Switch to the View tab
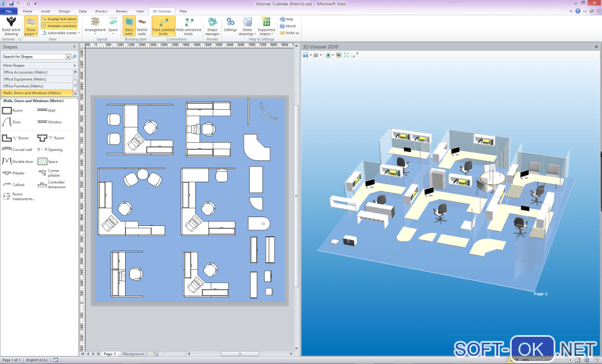Image resolution: width=602 pixels, height=364 pixels. [x=140, y=11]
